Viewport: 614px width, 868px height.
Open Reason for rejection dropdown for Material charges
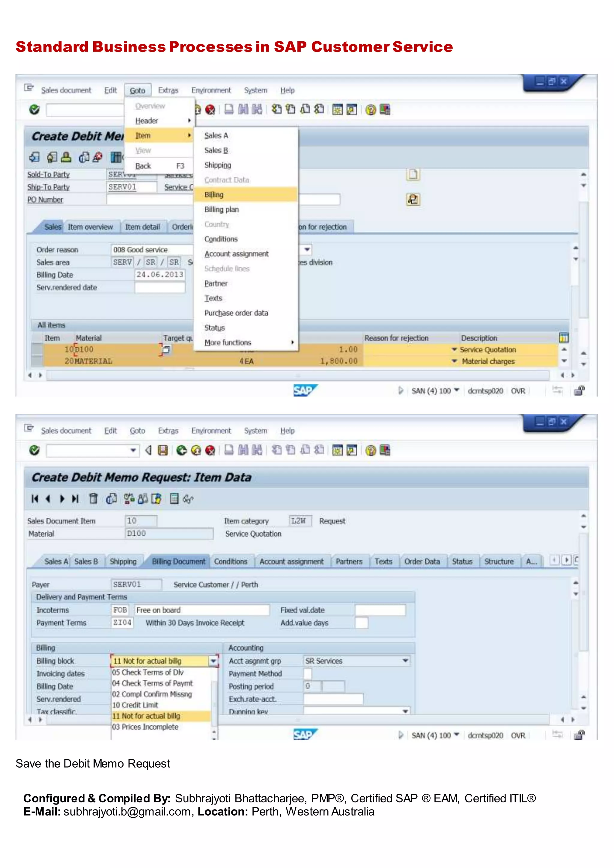[455, 361]
